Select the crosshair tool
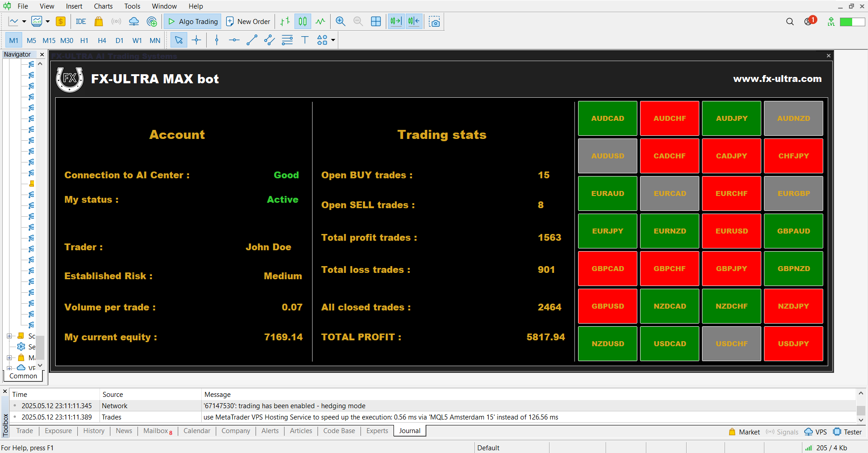This screenshot has width=868, height=453. click(x=196, y=40)
